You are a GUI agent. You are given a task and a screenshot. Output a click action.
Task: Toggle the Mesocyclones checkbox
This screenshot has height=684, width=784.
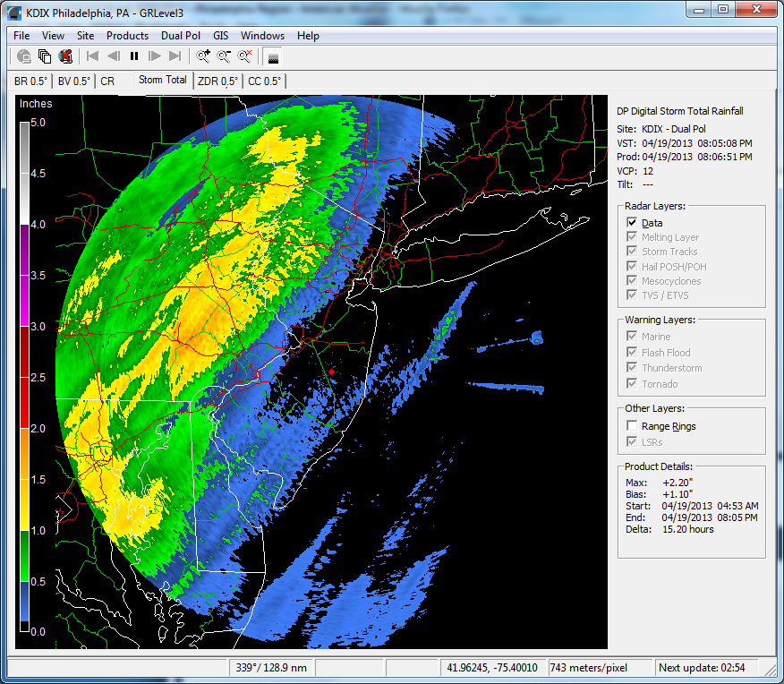(632, 280)
